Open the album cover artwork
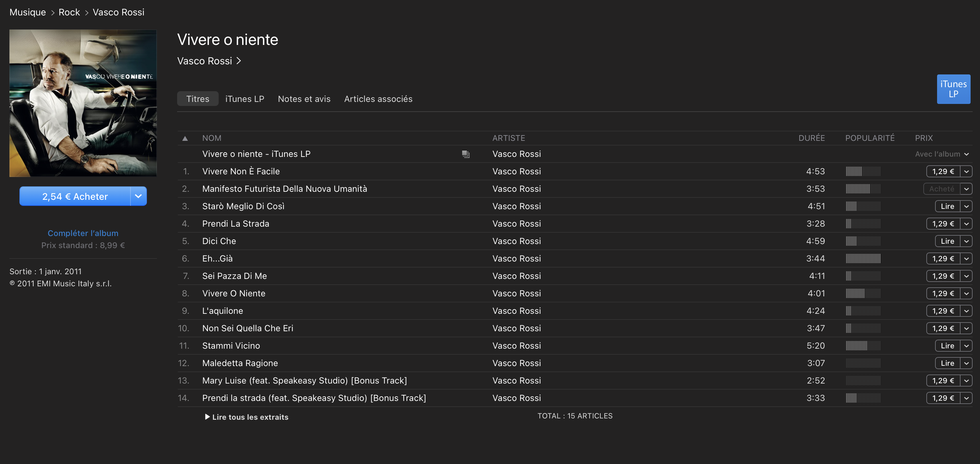Image resolution: width=980 pixels, height=464 pixels. coord(83,103)
